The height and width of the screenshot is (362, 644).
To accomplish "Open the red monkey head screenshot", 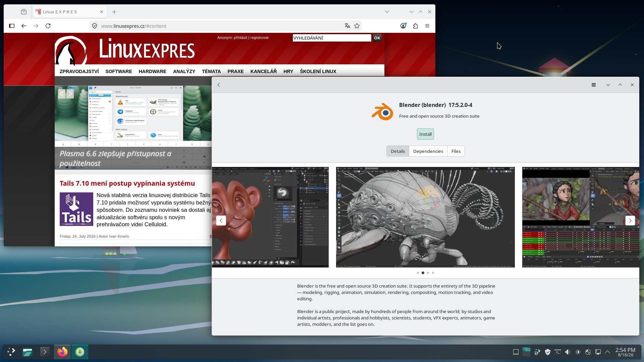I will [270, 217].
